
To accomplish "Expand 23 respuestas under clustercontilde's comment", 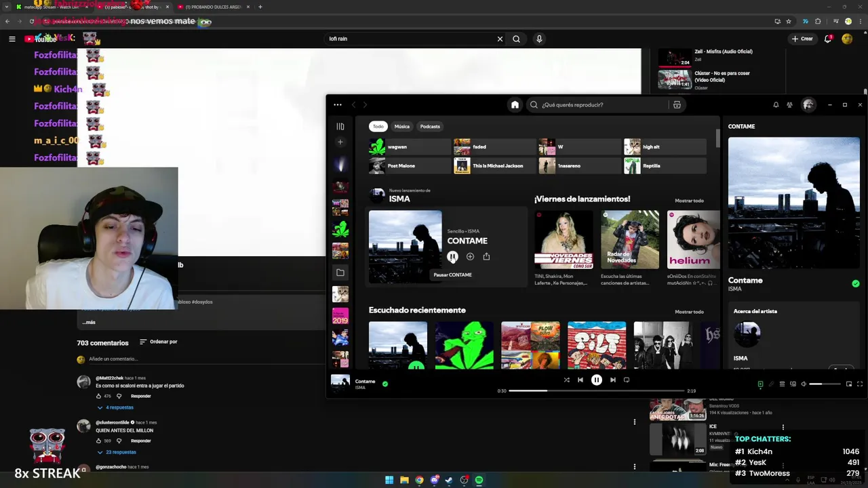I will (117, 452).
